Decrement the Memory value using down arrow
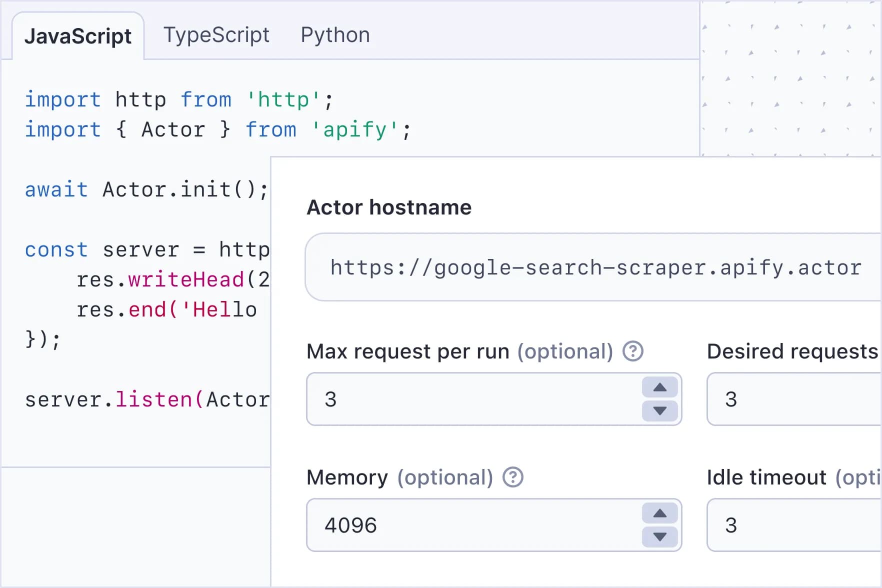882x588 pixels. 659,537
